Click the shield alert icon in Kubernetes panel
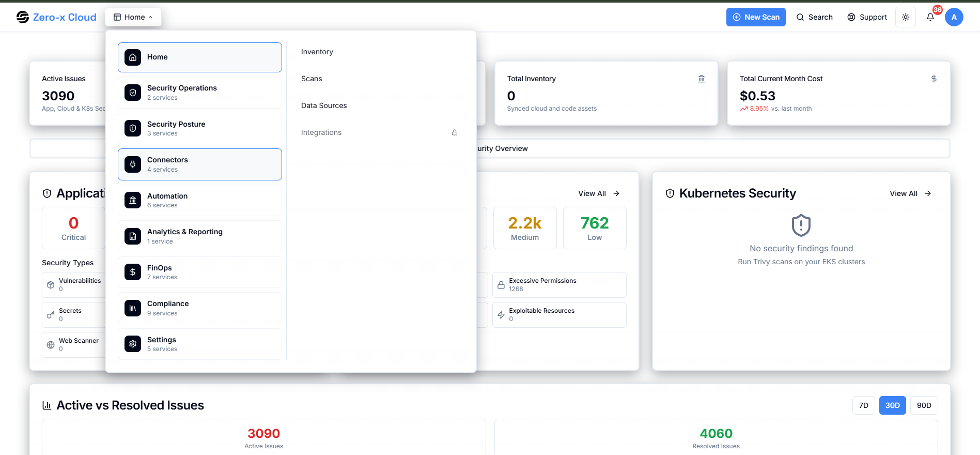Viewport: 980px width, 455px height. (x=801, y=225)
